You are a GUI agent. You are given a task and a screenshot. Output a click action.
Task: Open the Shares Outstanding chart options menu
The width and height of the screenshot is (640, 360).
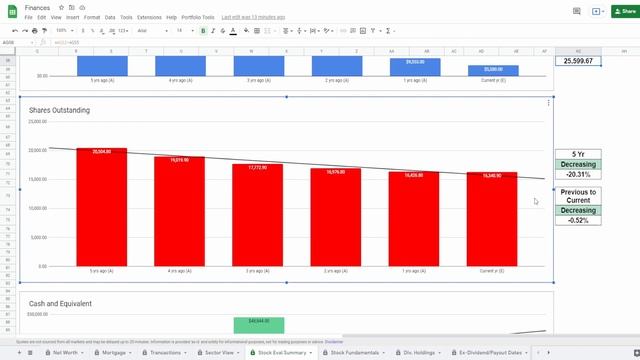(548, 103)
